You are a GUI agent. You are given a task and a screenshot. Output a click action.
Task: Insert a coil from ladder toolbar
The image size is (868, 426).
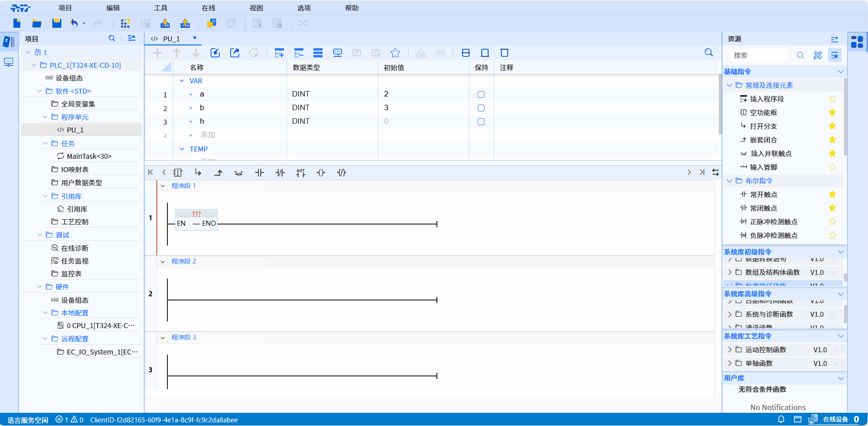(x=321, y=172)
